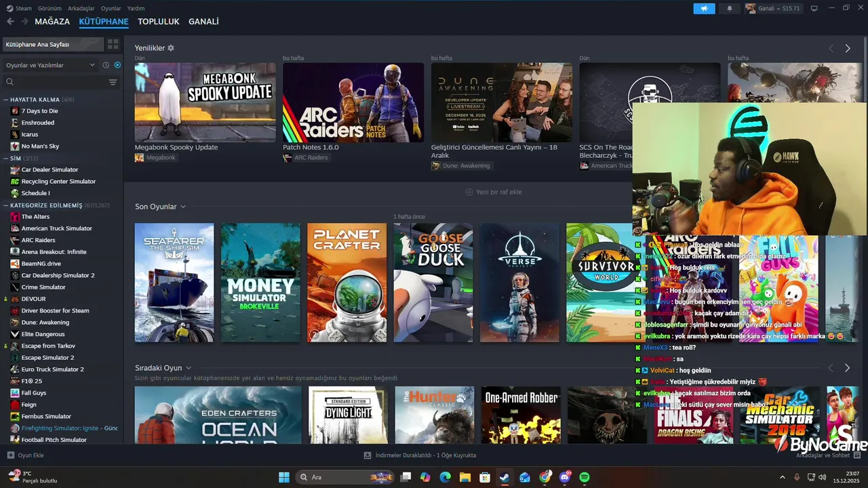Select Recycling Center Simulator in library
The width and height of the screenshot is (868, 488).
point(58,182)
